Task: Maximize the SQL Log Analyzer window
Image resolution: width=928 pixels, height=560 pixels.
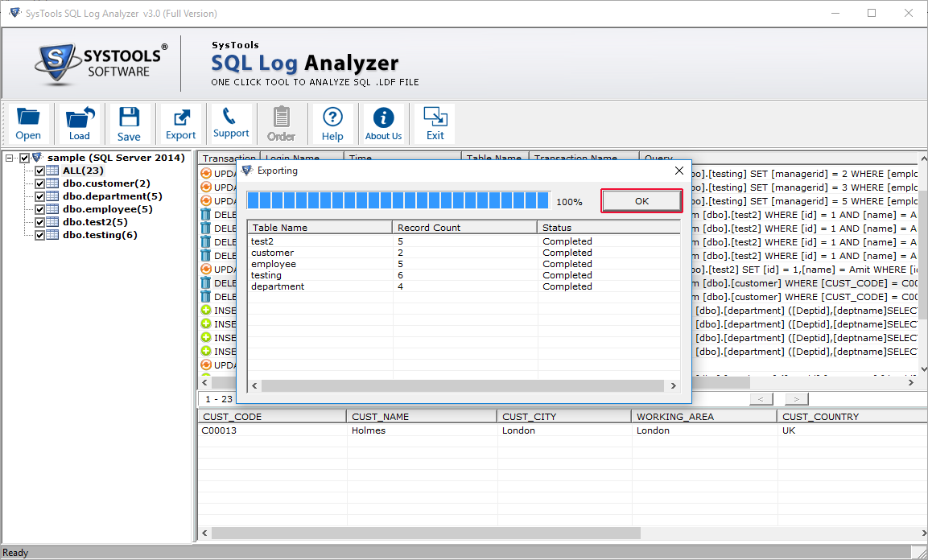Action: (872, 13)
